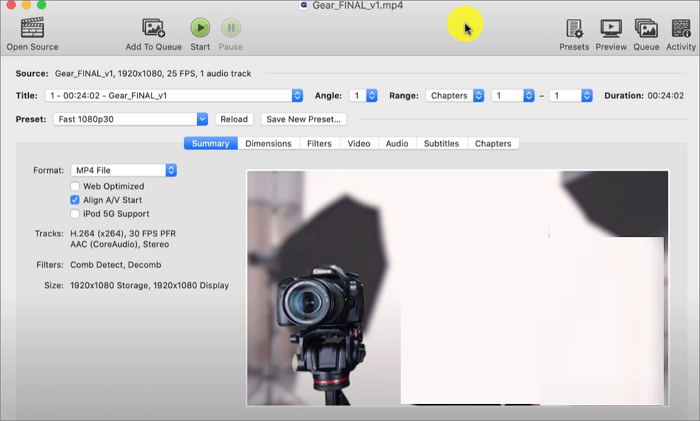Go to the Chapters tab
The image size is (700, 421).
click(x=493, y=143)
